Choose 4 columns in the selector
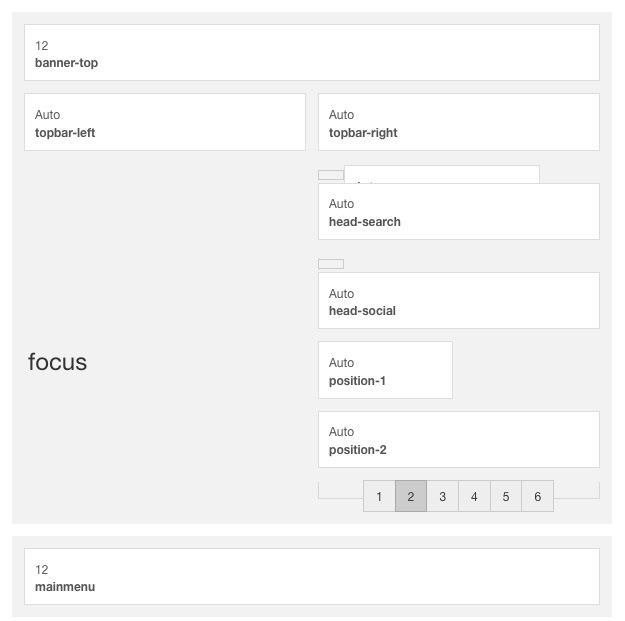This screenshot has height=621, width=625. click(x=474, y=496)
